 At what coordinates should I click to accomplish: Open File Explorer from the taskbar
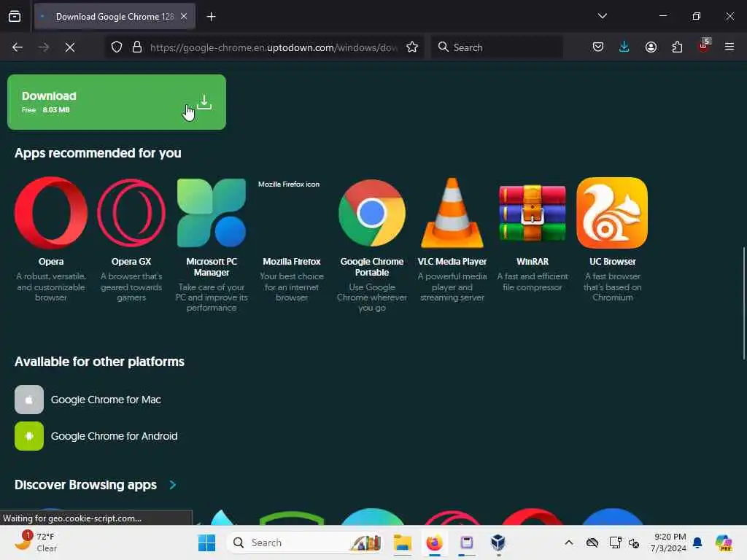pos(403,542)
